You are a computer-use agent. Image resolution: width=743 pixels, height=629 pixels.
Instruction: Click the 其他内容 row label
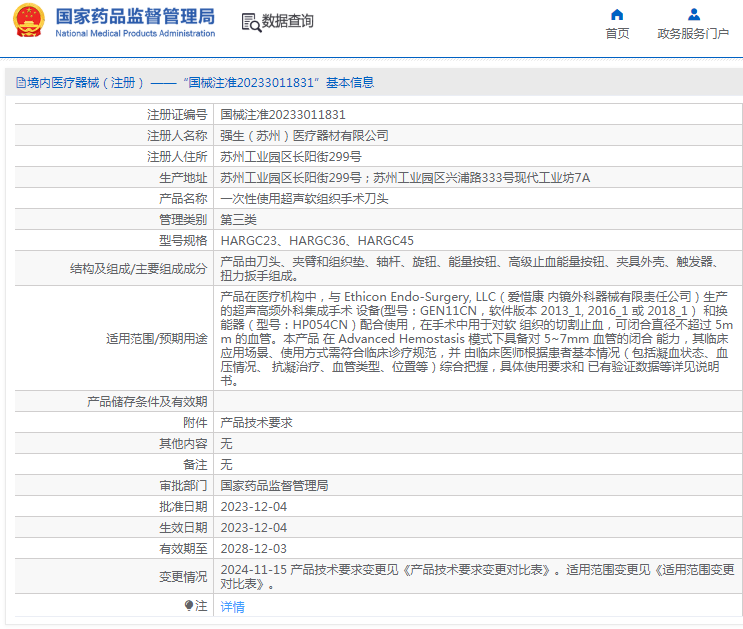tap(183, 444)
